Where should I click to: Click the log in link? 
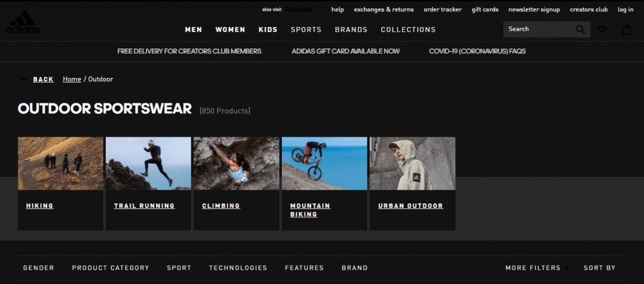[x=626, y=9]
